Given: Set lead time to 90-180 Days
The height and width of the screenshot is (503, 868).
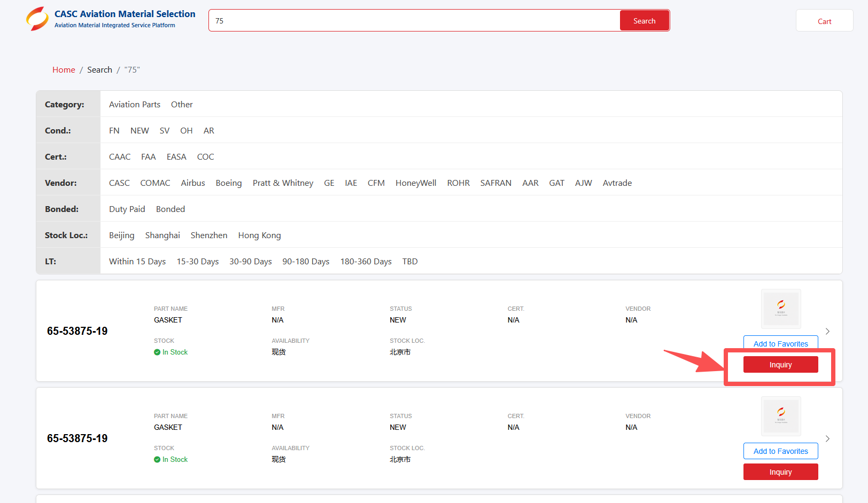Looking at the screenshot, I should (x=306, y=262).
